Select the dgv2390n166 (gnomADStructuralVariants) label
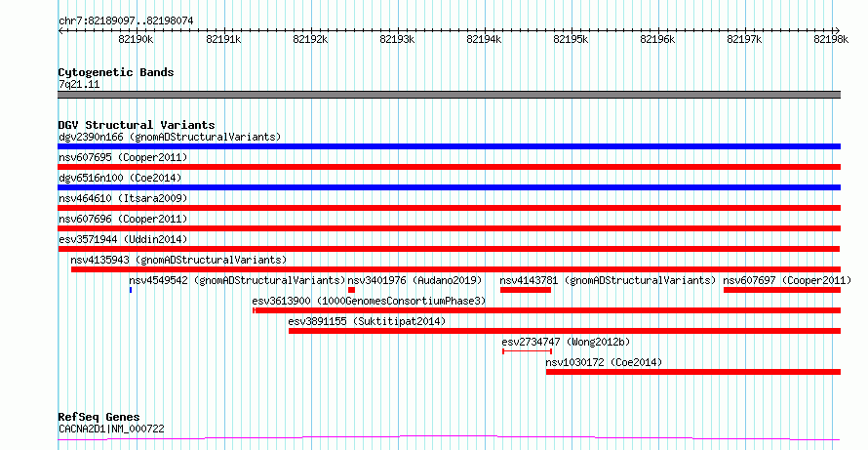 click(170, 137)
